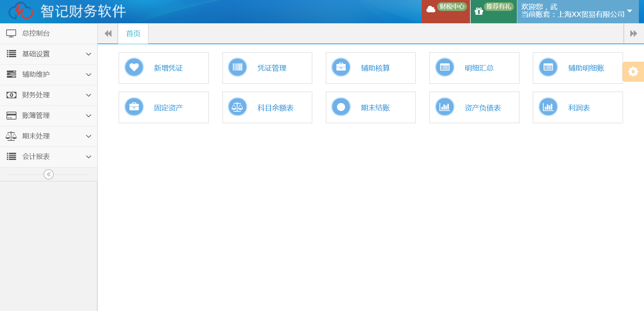
Task: Click the gift icon for 推荐有礼
Action: pyautogui.click(x=479, y=11)
